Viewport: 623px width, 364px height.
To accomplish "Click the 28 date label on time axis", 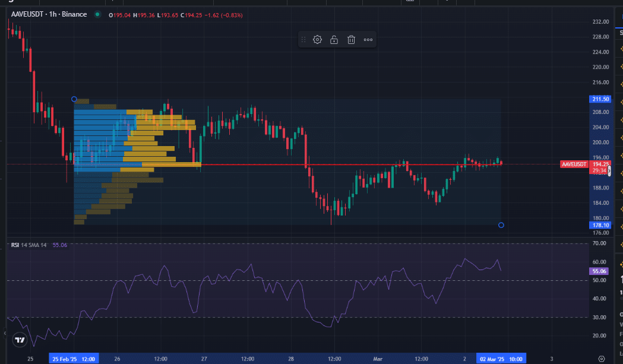I will [291, 359].
